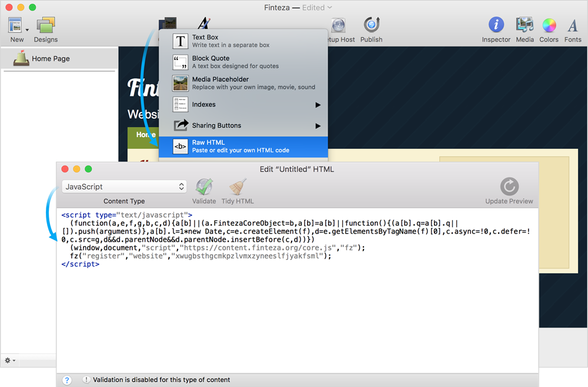Open the Media browser

coord(524,25)
